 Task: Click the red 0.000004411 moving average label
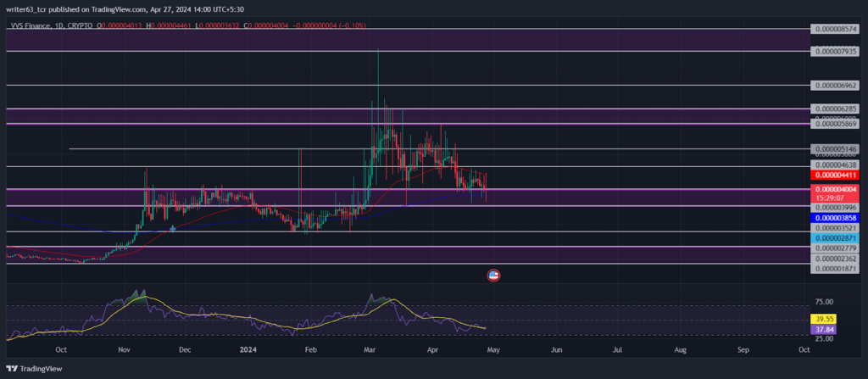pos(834,176)
